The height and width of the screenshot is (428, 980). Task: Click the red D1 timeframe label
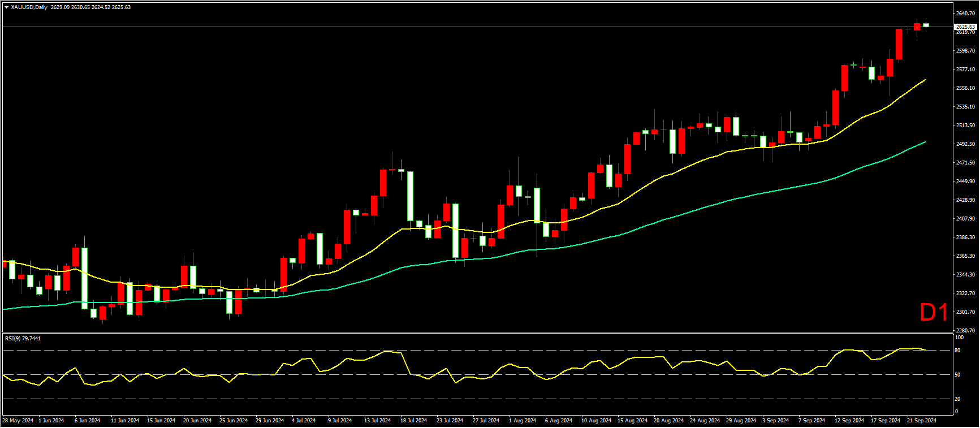934,312
